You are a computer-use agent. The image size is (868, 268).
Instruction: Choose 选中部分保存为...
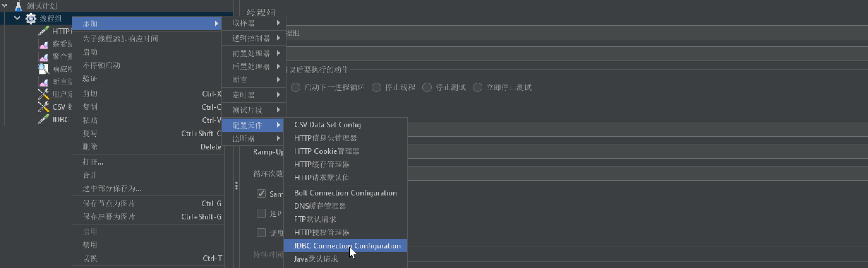(x=148, y=188)
